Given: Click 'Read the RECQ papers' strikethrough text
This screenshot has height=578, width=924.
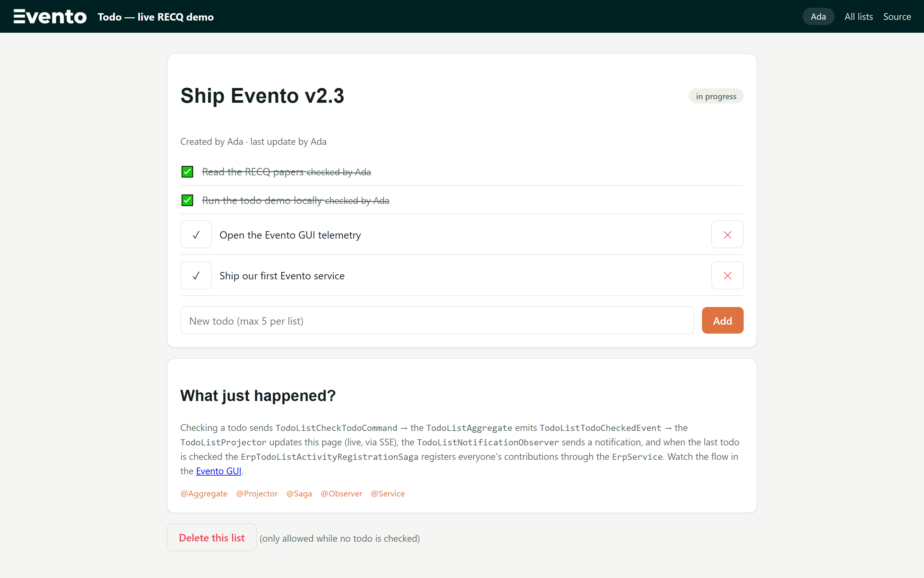Looking at the screenshot, I should point(253,172).
